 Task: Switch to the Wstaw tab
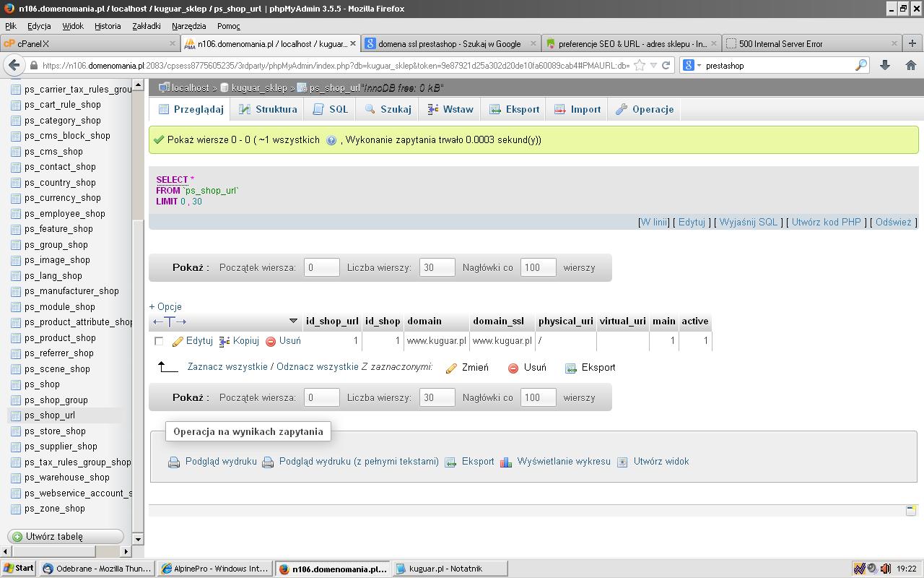(450, 109)
